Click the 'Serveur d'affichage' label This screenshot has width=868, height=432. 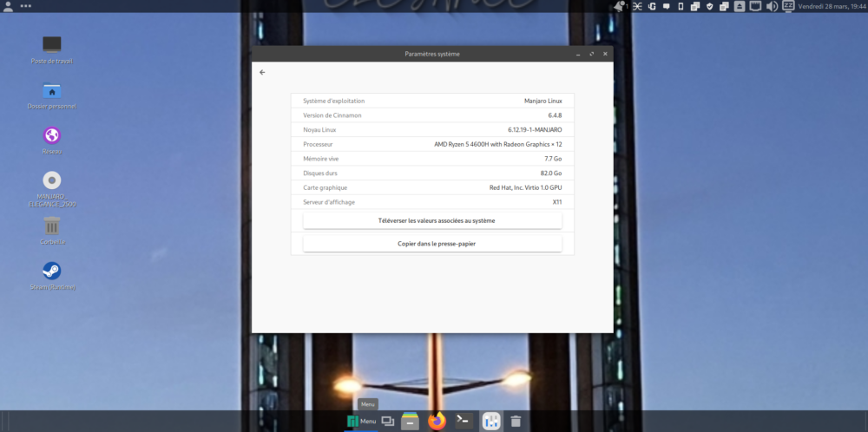[329, 202]
